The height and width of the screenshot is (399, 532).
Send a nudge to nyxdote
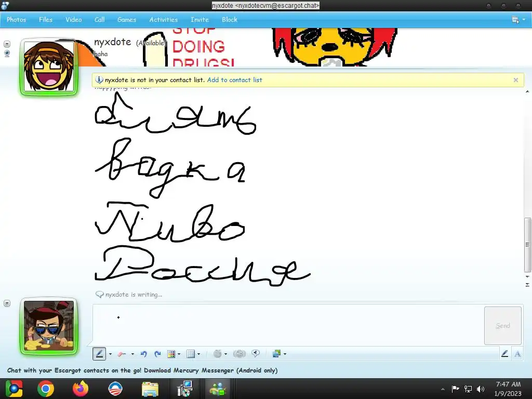[240, 354]
